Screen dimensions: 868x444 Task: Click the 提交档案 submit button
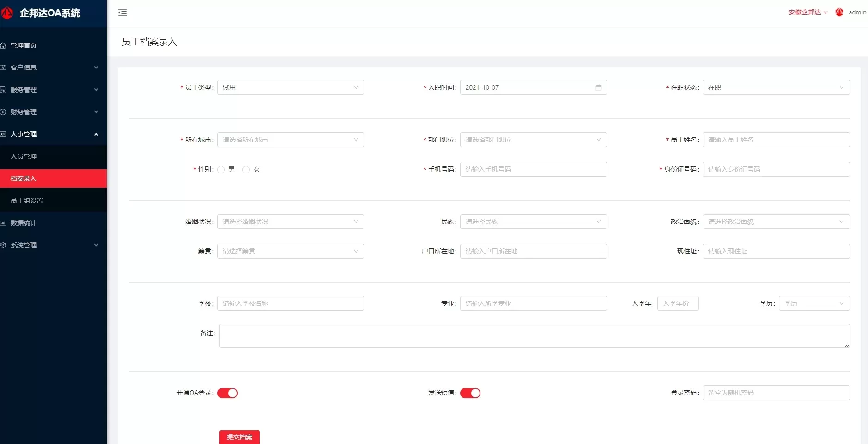click(240, 437)
